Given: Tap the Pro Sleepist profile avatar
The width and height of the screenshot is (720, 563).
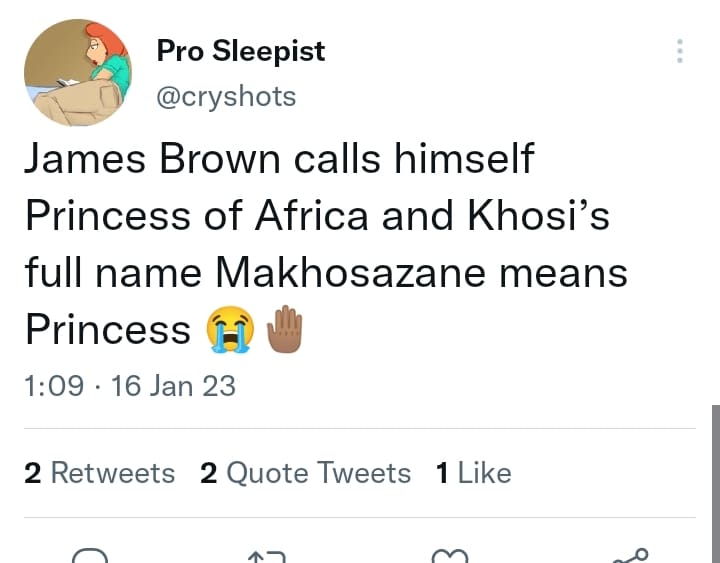Looking at the screenshot, I should [78, 73].
